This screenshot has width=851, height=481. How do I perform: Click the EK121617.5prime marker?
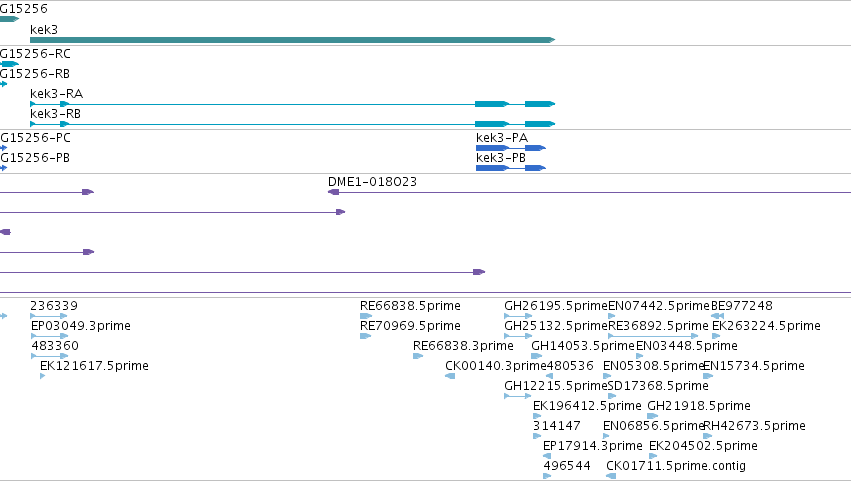click(x=42, y=376)
